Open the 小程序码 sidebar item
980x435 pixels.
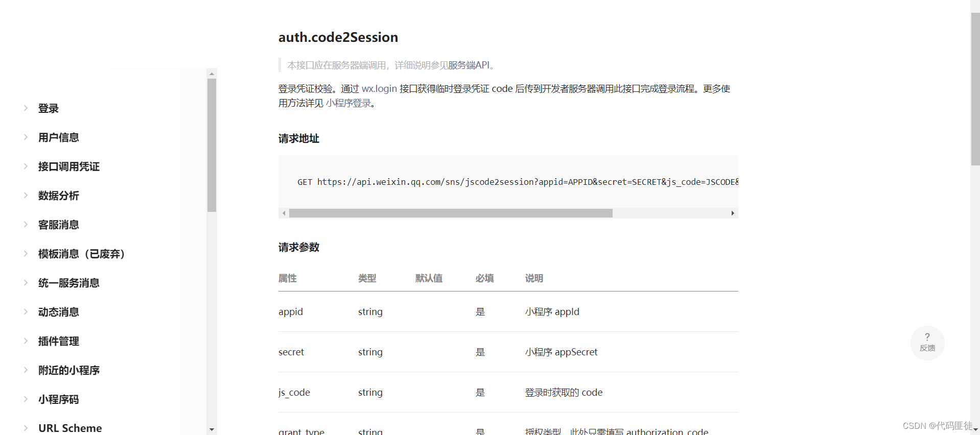pyautogui.click(x=59, y=399)
